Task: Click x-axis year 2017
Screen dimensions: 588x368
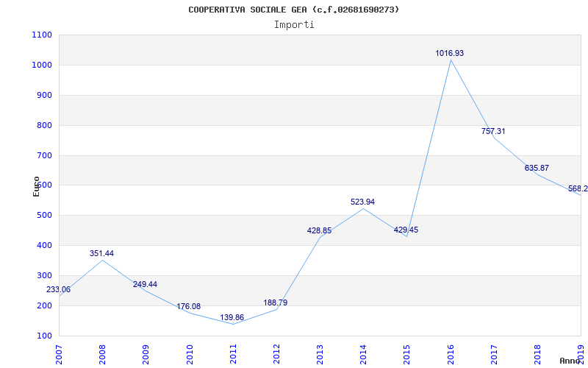Action: point(494,355)
